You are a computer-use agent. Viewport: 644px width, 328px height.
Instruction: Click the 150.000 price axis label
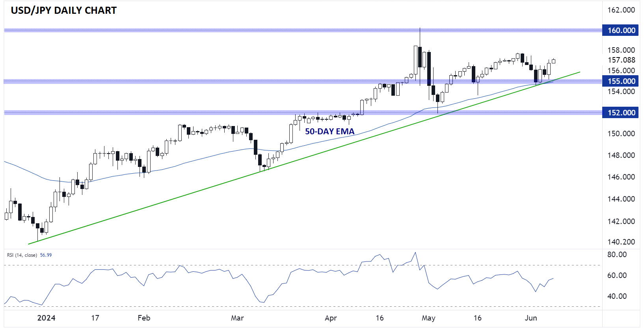(621, 133)
